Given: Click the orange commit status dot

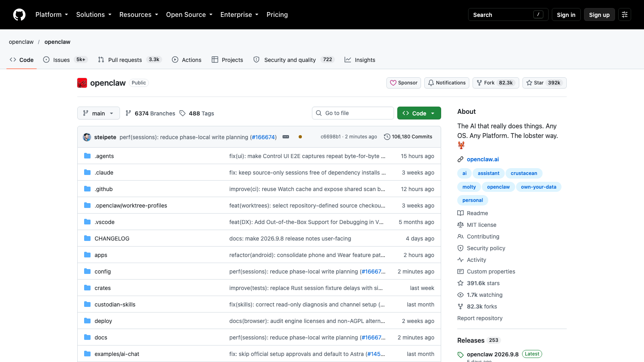Looking at the screenshot, I should coord(300,137).
